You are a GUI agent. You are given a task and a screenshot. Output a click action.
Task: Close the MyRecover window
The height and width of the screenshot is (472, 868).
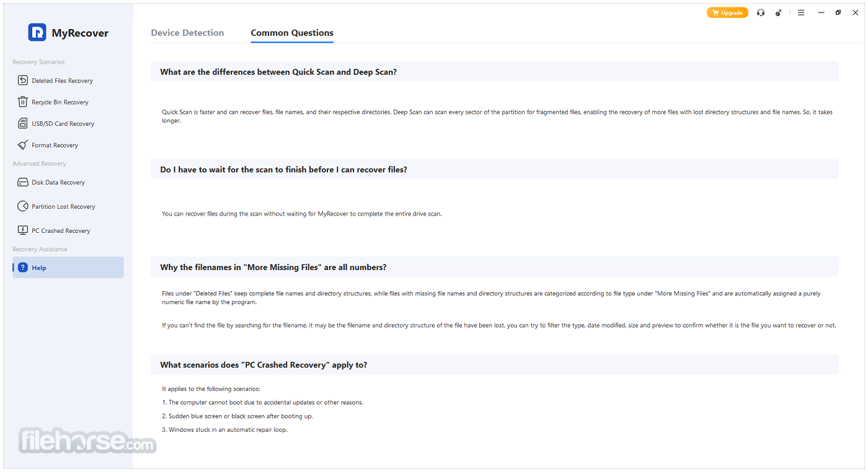point(856,12)
